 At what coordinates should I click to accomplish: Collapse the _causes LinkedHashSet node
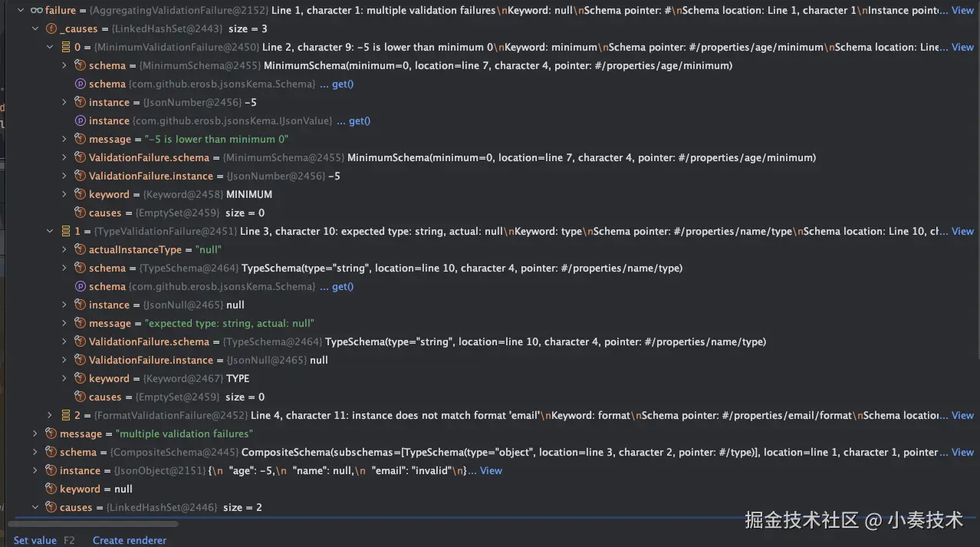tap(35, 28)
